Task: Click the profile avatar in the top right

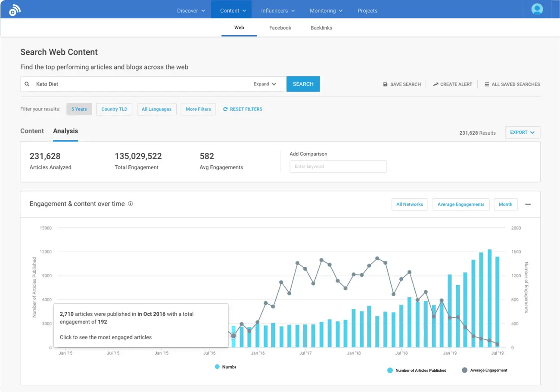Action: (x=537, y=9)
